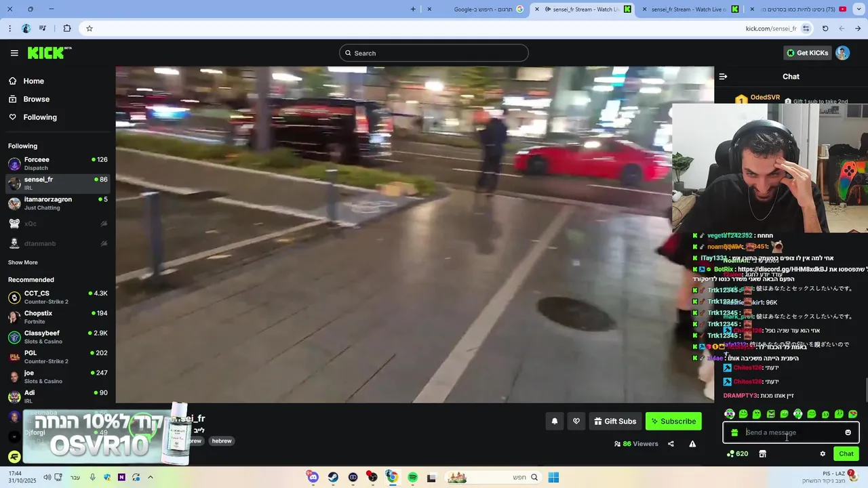868x488 pixels.
Task: Open the recommended joe Slots channel
Action: click(x=58, y=376)
